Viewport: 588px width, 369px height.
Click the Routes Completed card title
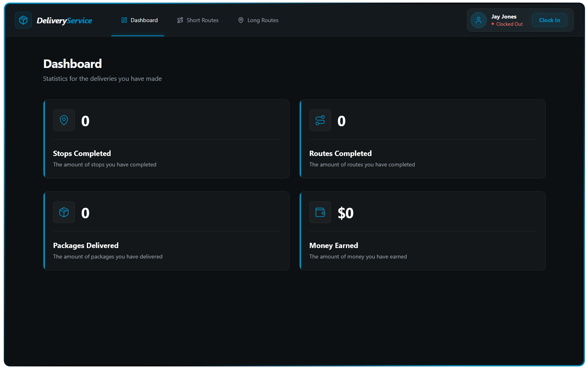coord(340,154)
